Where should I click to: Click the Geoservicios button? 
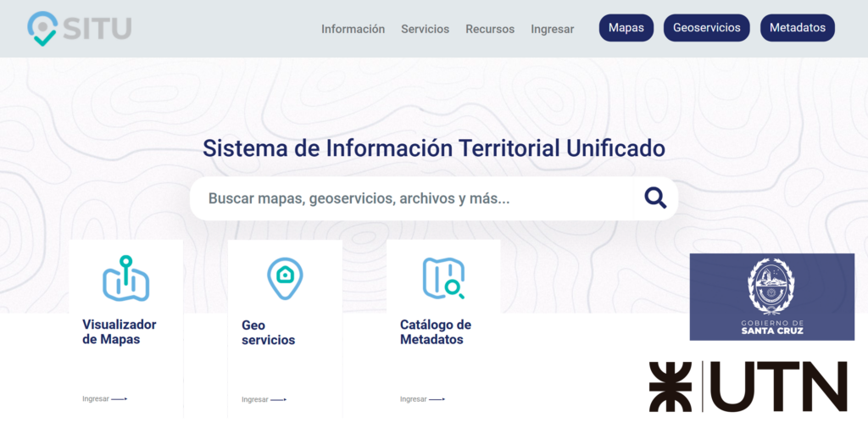pyautogui.click(x=706, y=28)
